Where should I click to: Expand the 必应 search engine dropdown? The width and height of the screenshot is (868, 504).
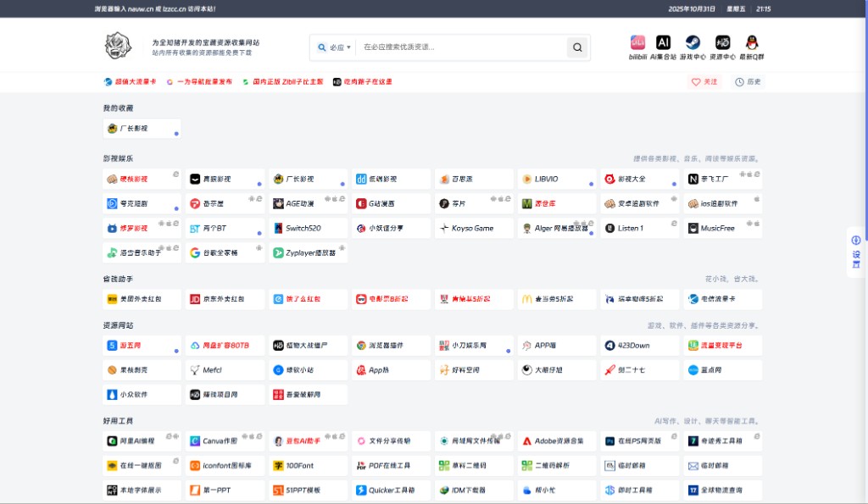(335, 47)
